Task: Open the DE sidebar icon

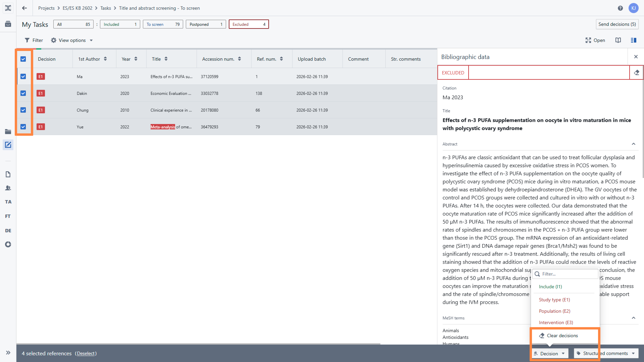Action: pyautogui.click(x=8, y=230)
